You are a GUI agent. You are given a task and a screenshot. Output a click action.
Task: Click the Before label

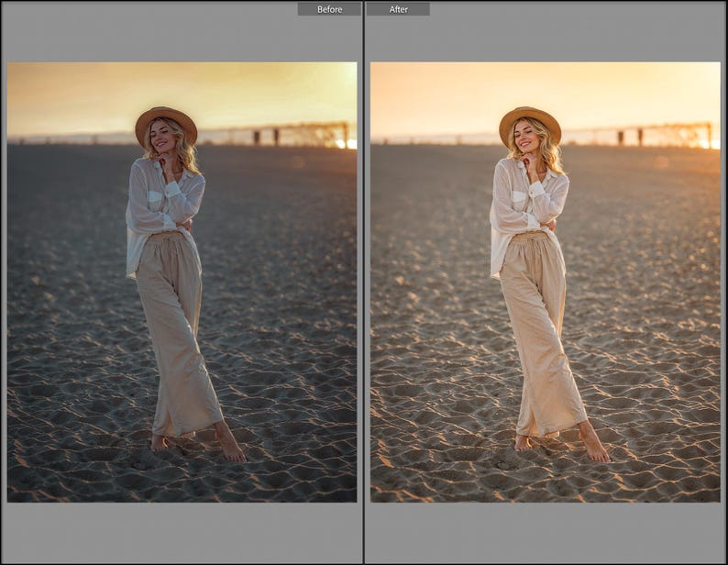pyautogui.click(x=329, y=9)
